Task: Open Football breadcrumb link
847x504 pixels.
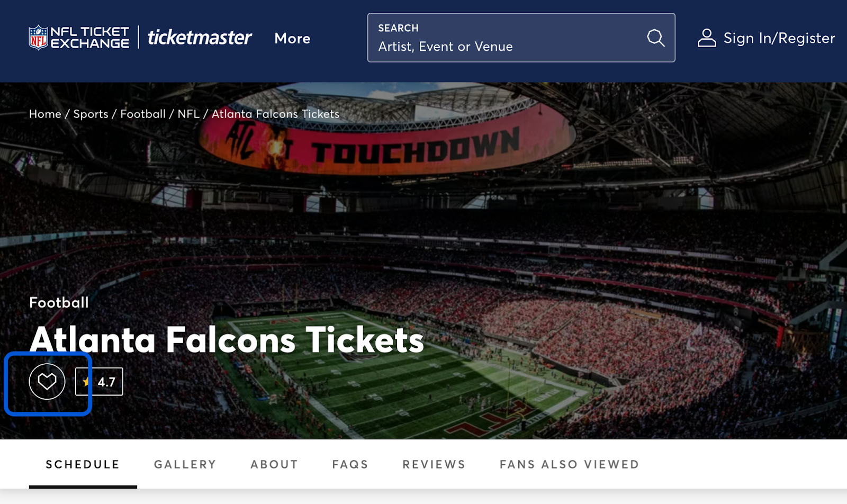Action: 143,114
